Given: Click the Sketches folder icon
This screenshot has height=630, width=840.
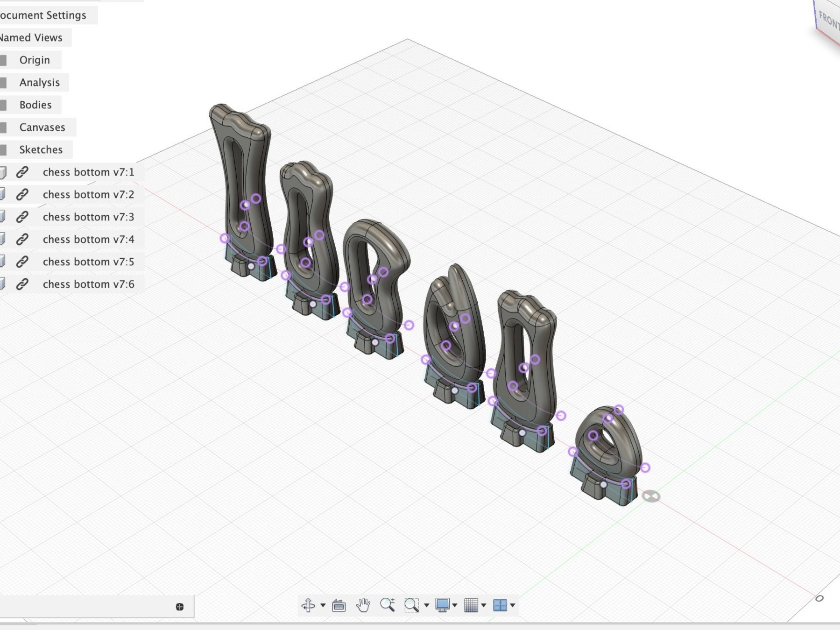Looking at the screenshot, I should (x=3, y=150).
